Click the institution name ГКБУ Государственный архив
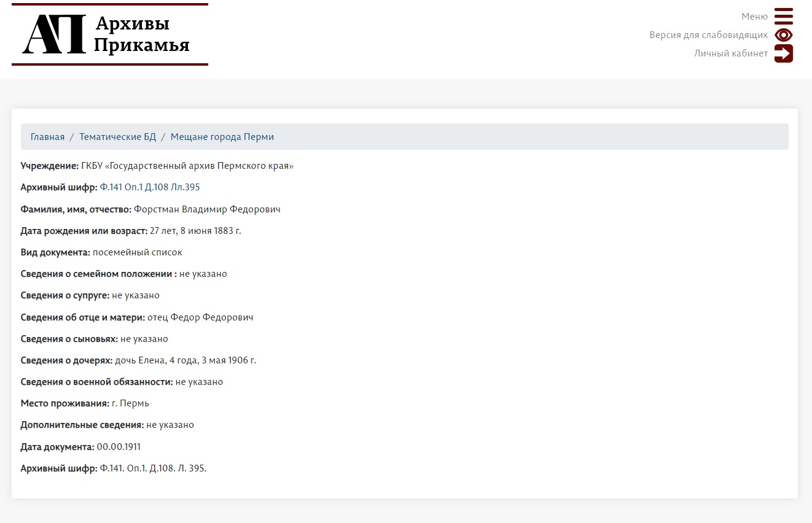 point(187,166)
